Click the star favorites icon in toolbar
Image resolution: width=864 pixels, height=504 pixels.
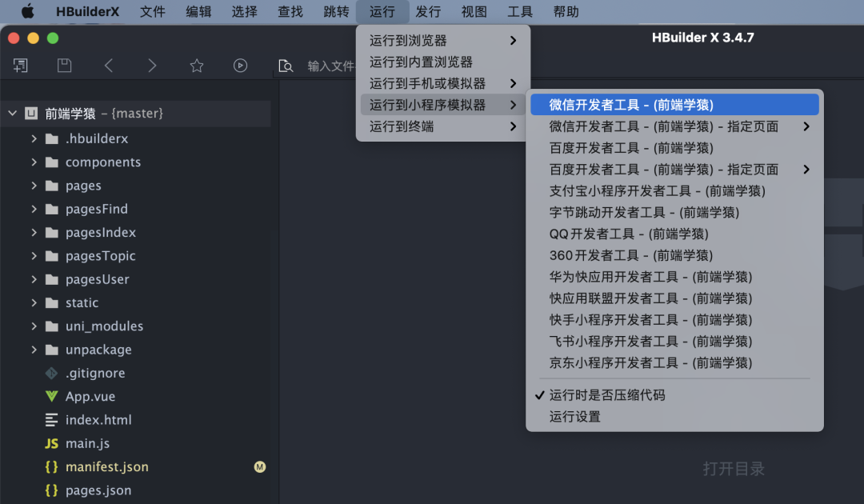(196, 66)
